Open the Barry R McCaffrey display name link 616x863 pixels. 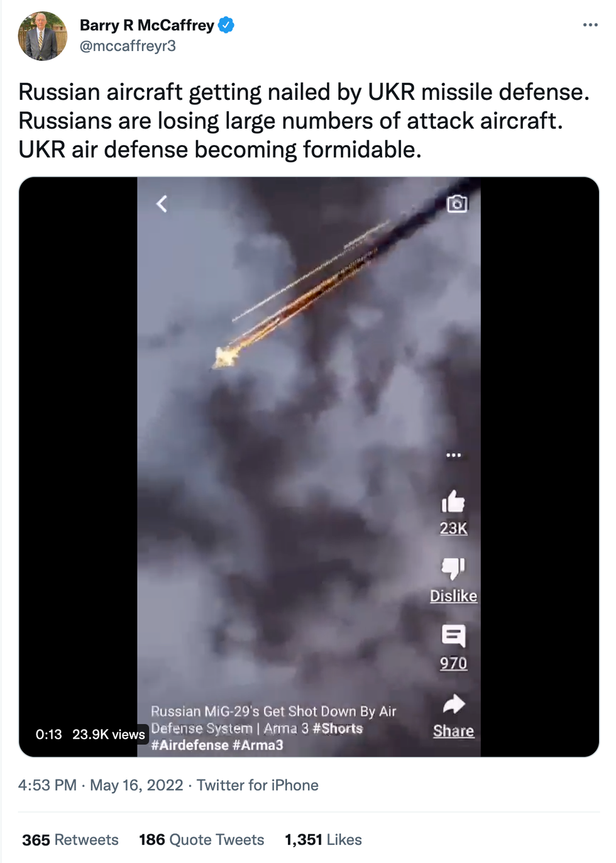[x=147, y=25]
